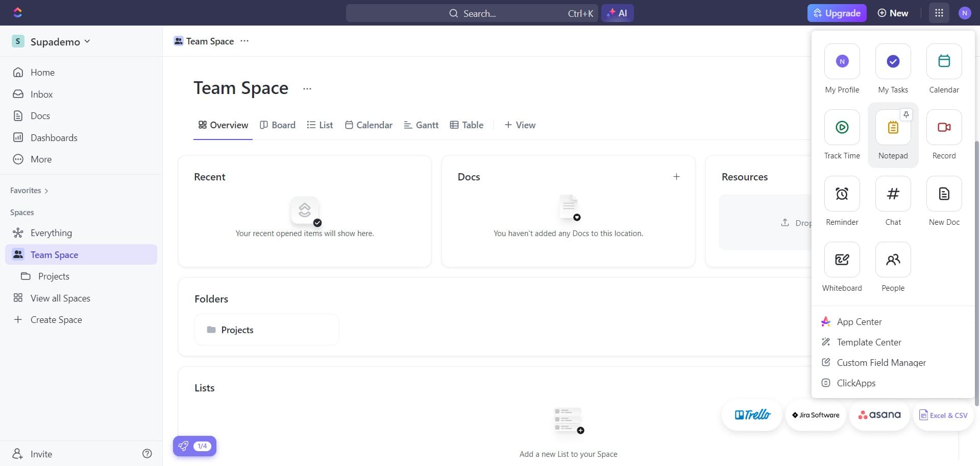The width and height of the screenshot is (980, 466).
Task: Open My Tasks from quick actions
Action: [893, 62]
